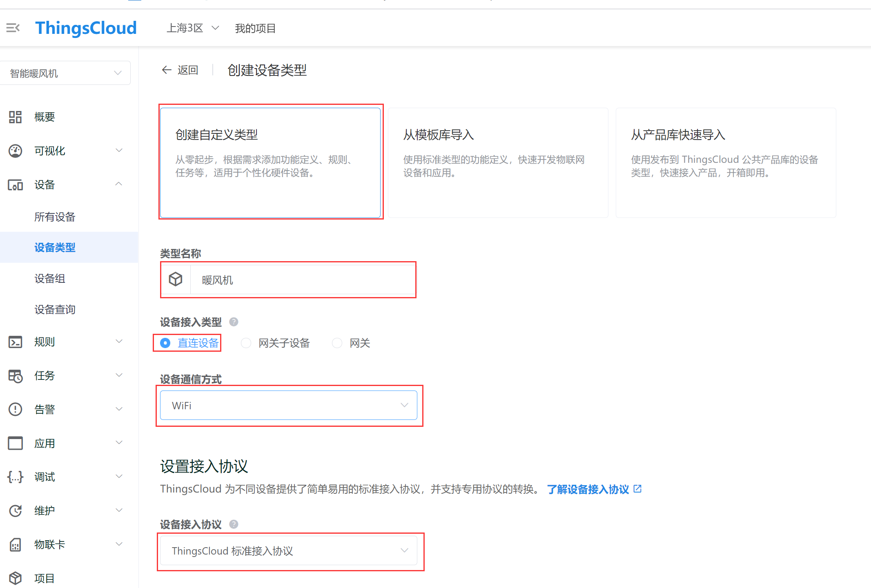Collapse sidebar with the menu fold icon
871x588 pixels.
point(13,28)
